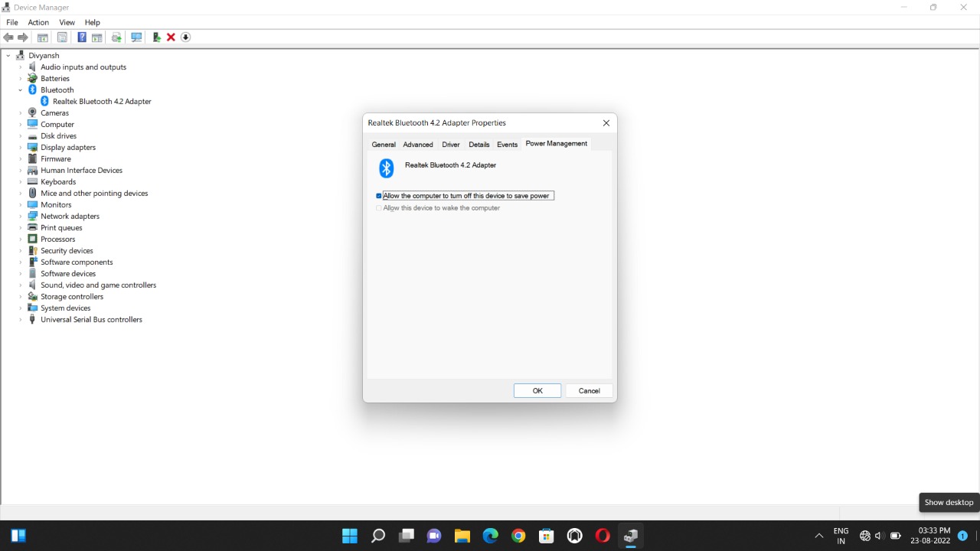980x551 pixels.
Task: Click the ENG IN language indicator
Action: pyautogui.click(x=841, y=536)
